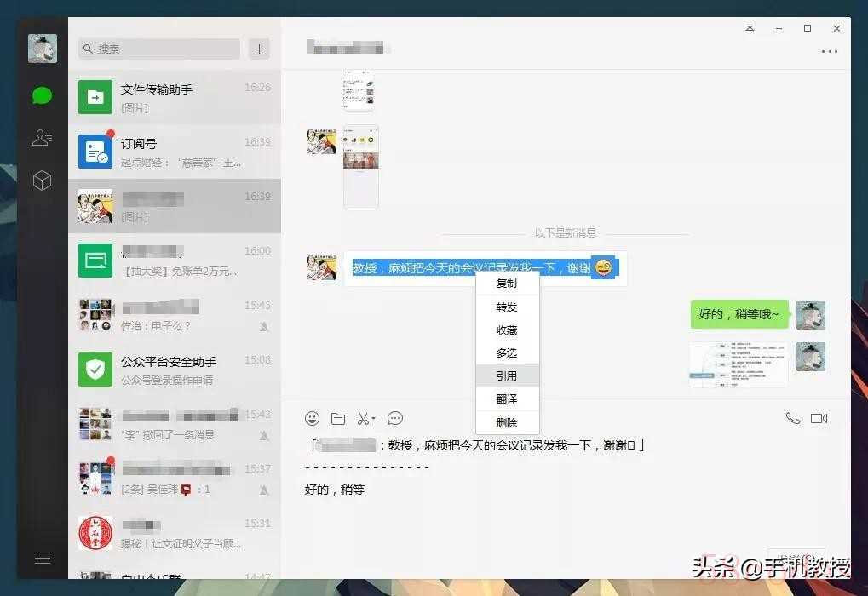Click the message input text 好的，稍等
The height and width of the screenshot is (596, 868).
[x=335, y=490]
